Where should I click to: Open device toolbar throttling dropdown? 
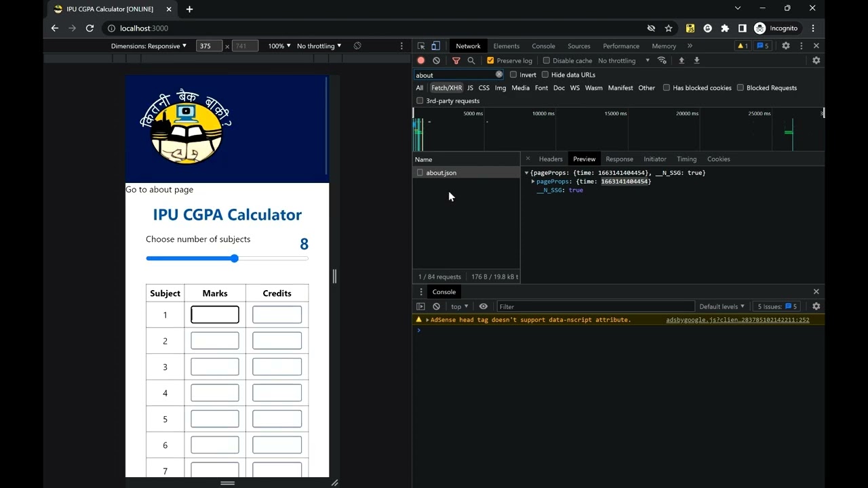pyautogui.click(x=319, y=46)
